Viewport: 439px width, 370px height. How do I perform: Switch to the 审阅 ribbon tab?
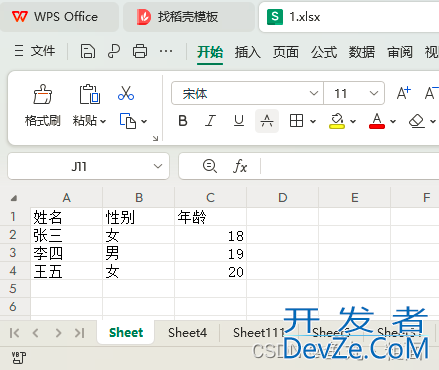pos(400,52)
